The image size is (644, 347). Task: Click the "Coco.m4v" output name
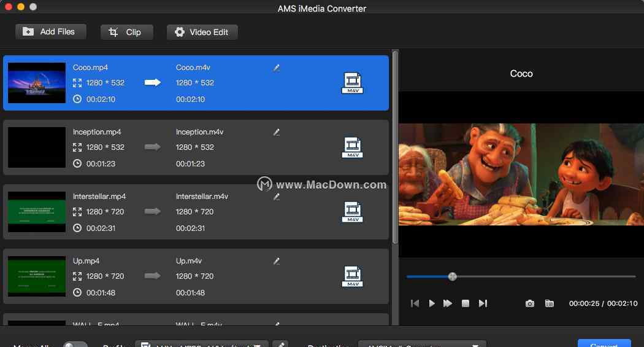[x=193, y=68]
